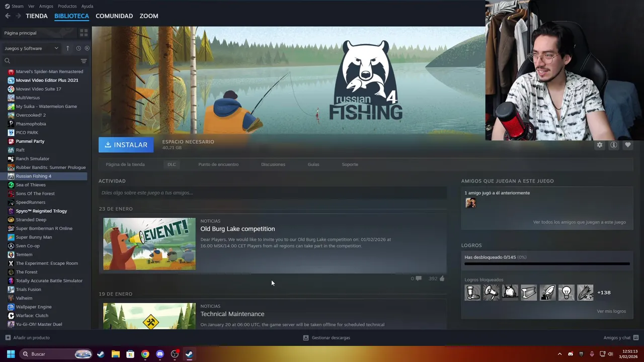Viewport: 644px width, 362px height.
Task: Click the megaphone locked achievement icon
Action: (x=491, y=293)
